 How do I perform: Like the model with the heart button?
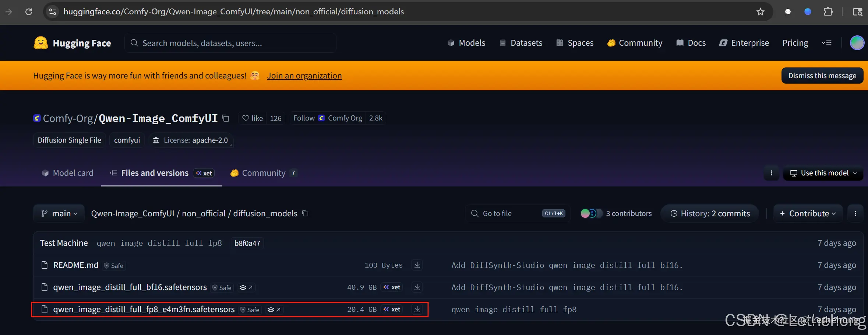tap(253, 118)
